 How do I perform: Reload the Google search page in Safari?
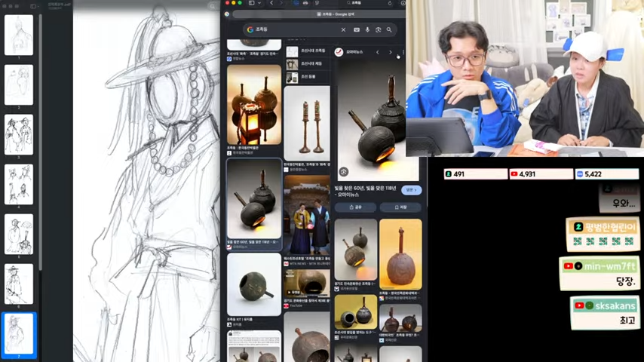point(390,3)
